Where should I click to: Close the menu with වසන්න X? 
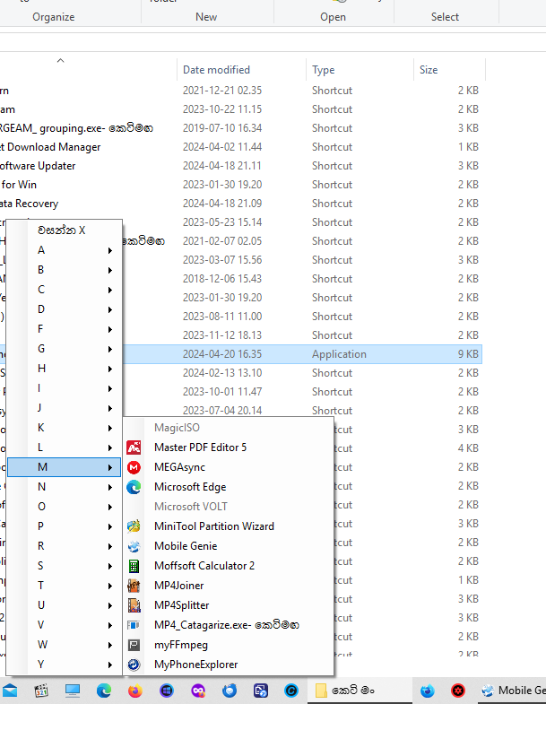point(64,230)
